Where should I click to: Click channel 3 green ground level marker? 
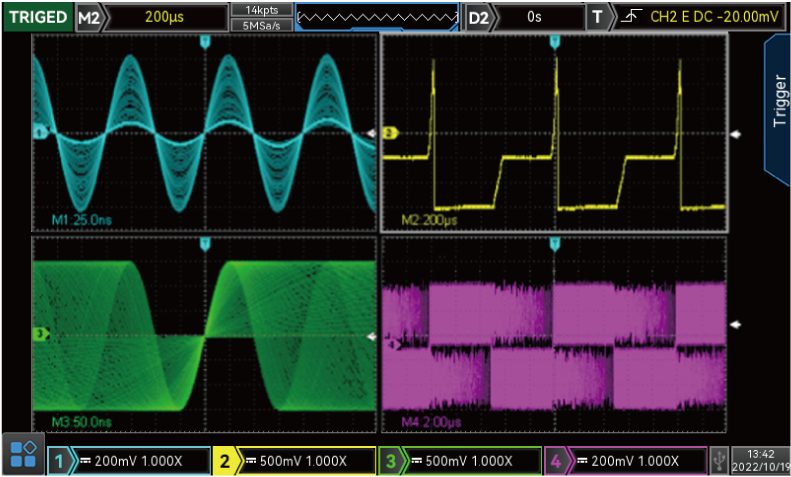pos(41,333)
